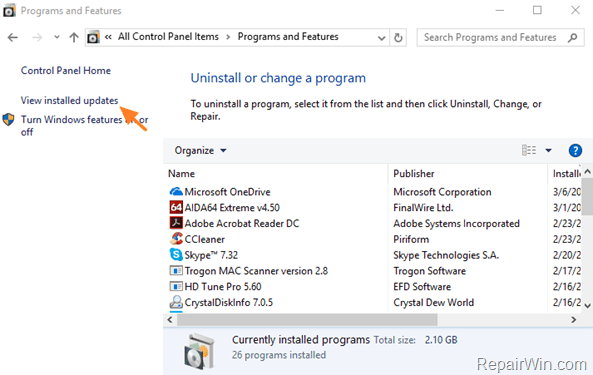Focus the Search Programs and Features box
The height and width of the screenshot is (375, 593).
click(x=500, y=37)
